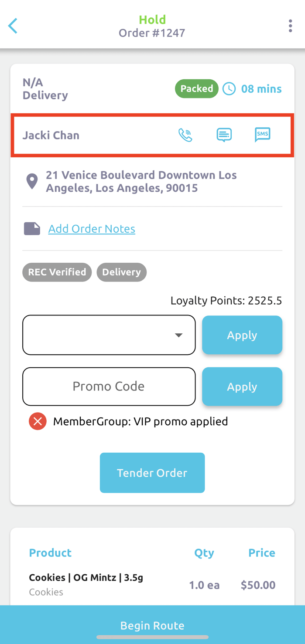305x644 pixels.
Task: Tap Begin Route at the bottom
Action: coord(152,625)
